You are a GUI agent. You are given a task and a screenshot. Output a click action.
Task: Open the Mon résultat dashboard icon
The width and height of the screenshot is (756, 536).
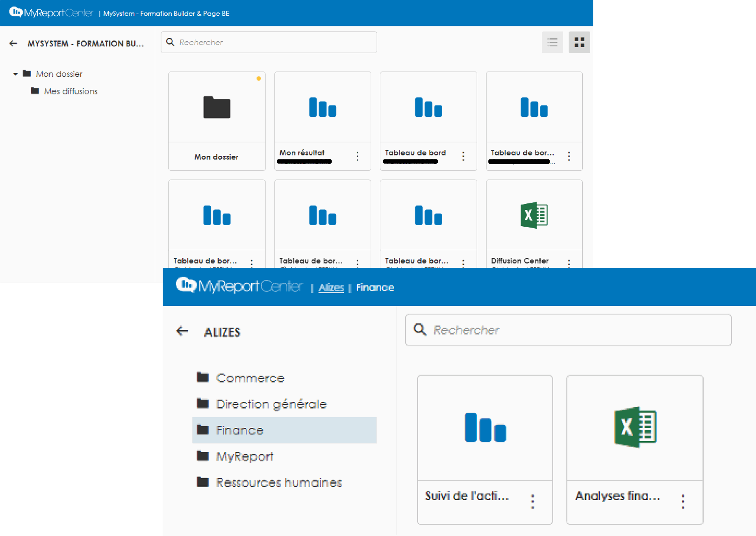click(322, 107)
